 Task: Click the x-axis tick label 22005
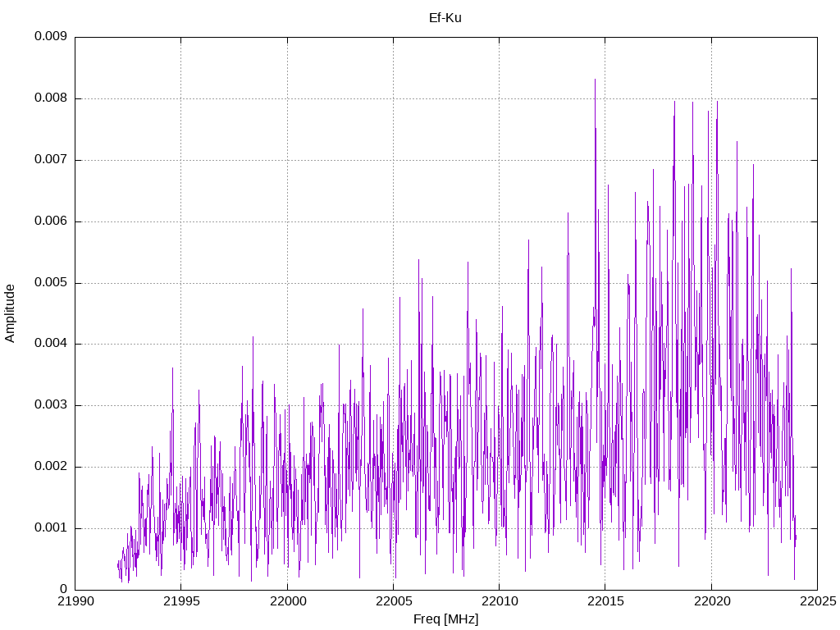pyautogui.click(x=394, y=601)
